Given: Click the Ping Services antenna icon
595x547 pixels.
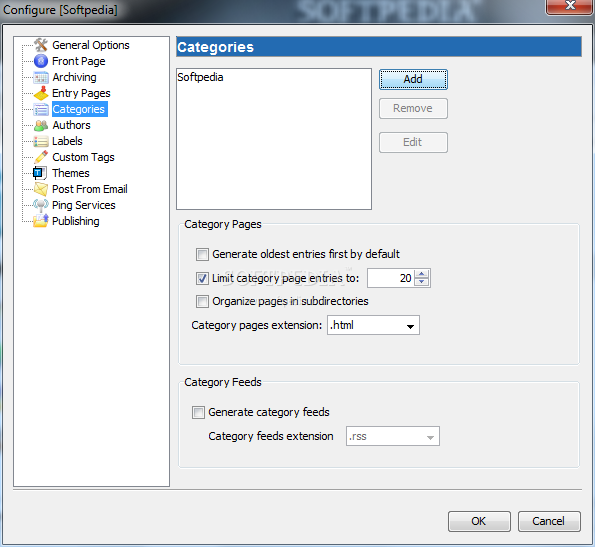Looking at the screenshot, I should [x=41, y=205].
